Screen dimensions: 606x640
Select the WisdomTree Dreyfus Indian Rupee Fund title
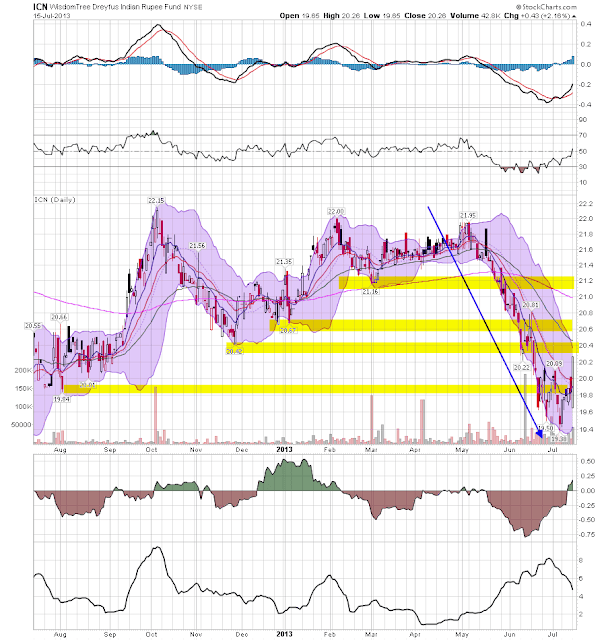click(115, 7)
